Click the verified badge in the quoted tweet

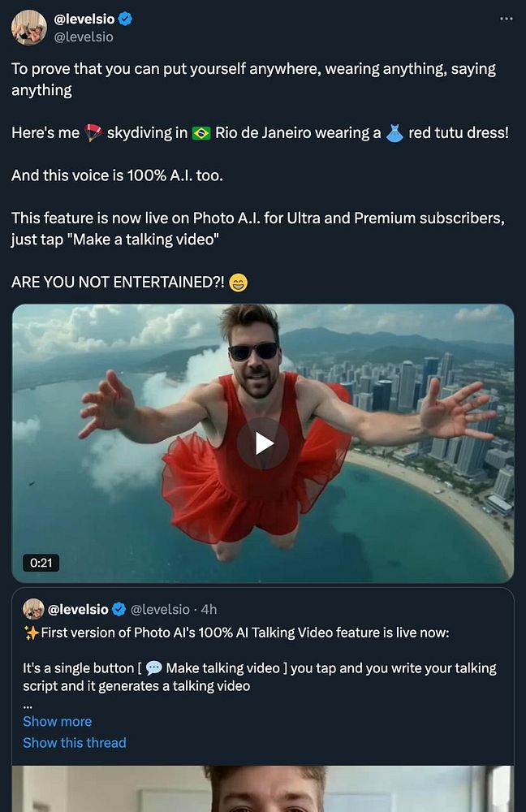[x=119, y=609]
